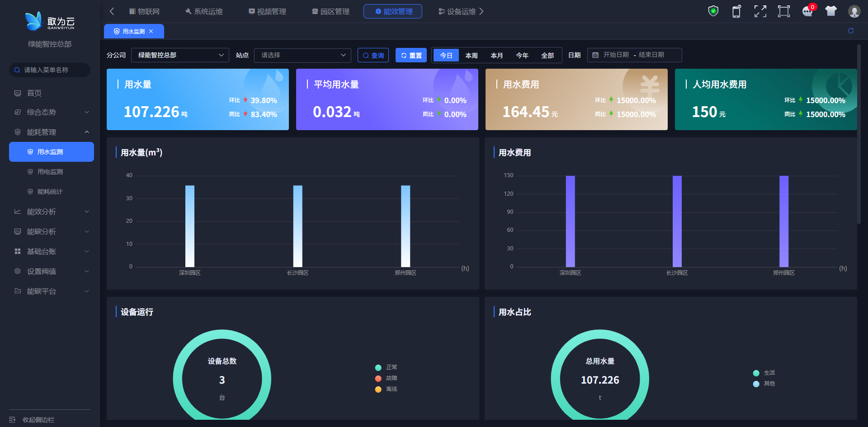Select 能效管理 top navigation item

tap(393, 11)
